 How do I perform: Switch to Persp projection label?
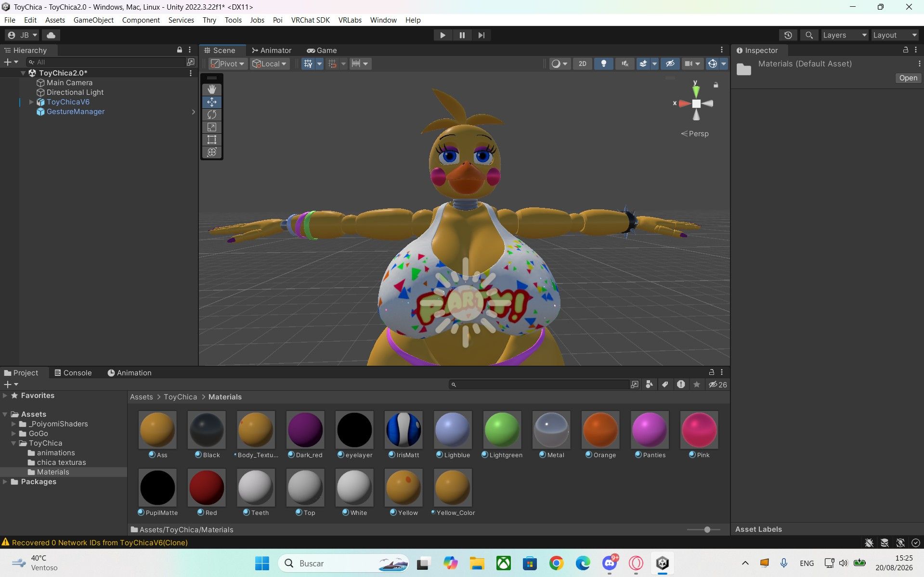694,134
